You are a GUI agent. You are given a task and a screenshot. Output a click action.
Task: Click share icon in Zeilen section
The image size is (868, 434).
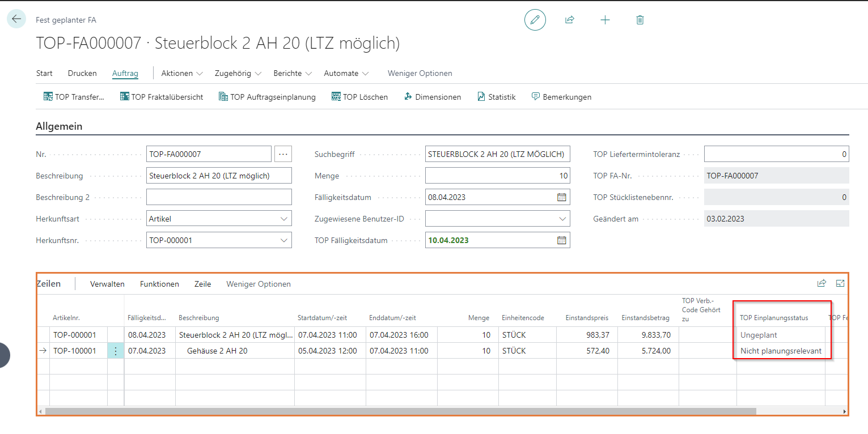[822, 283]
